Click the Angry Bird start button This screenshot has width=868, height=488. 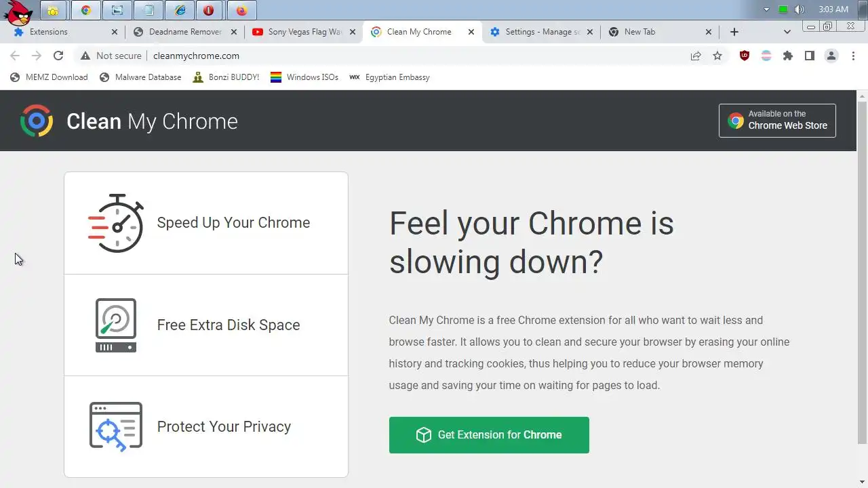pyautogui.click(x=18, y=12)
